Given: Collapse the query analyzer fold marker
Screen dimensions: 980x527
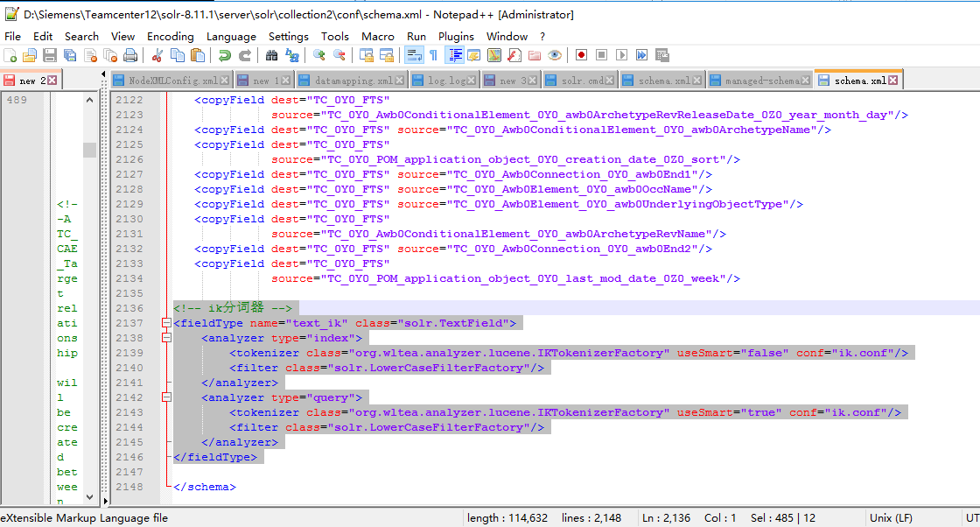Looking at the screenshot, I should pyautogui.click(x=166, y=397).
